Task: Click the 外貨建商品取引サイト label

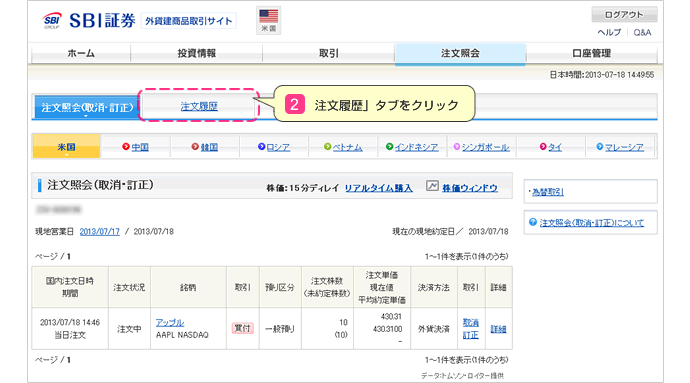Action: click(189, 21)
